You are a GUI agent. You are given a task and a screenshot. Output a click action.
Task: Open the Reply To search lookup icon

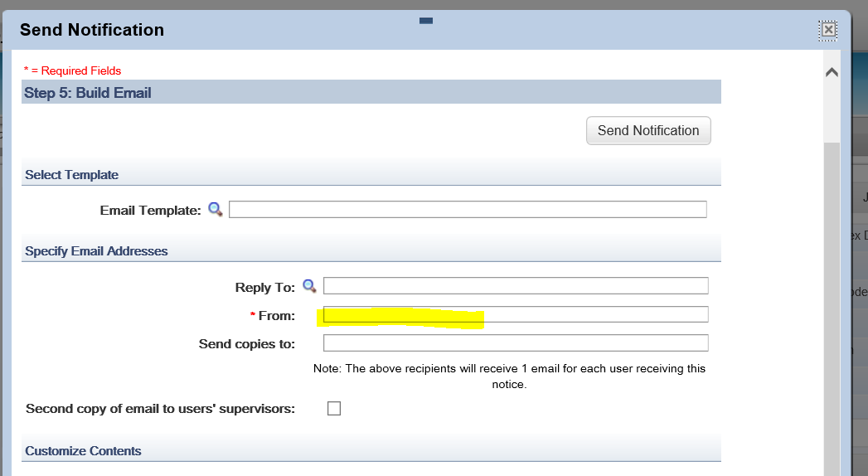pyautogui.click(x=309, y=286)
